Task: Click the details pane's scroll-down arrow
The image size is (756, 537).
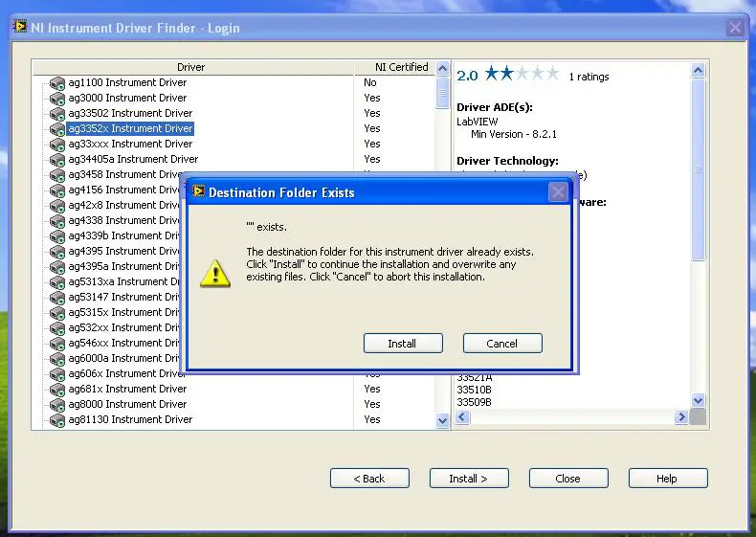Action: tap(698, 400)
